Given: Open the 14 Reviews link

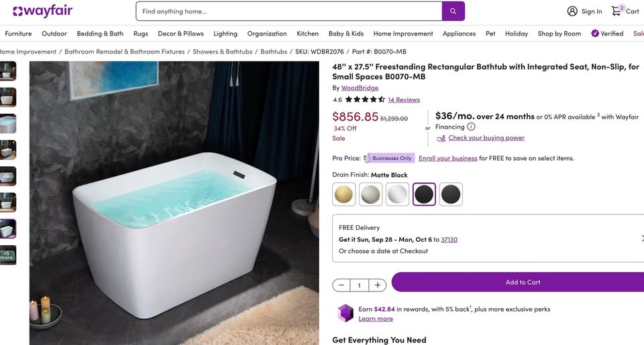Looking at the screenshot, I should point(404,100).
